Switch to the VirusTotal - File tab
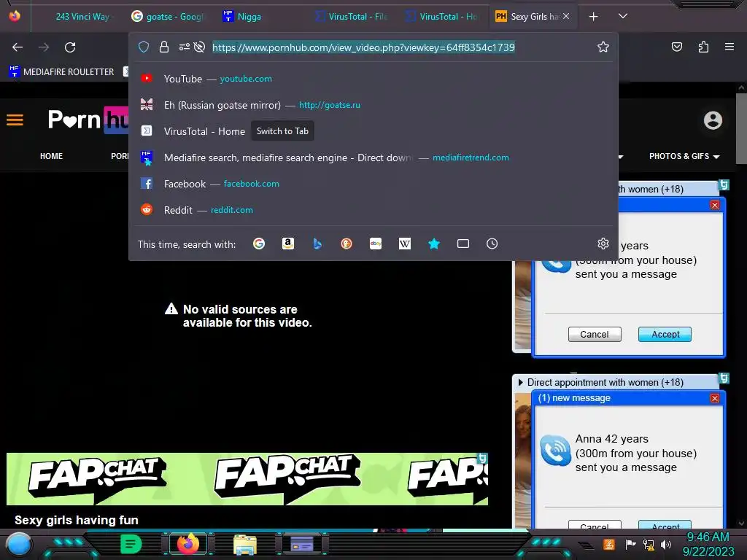The width and height of the screenshot is (747, 560). click(352, 17)
